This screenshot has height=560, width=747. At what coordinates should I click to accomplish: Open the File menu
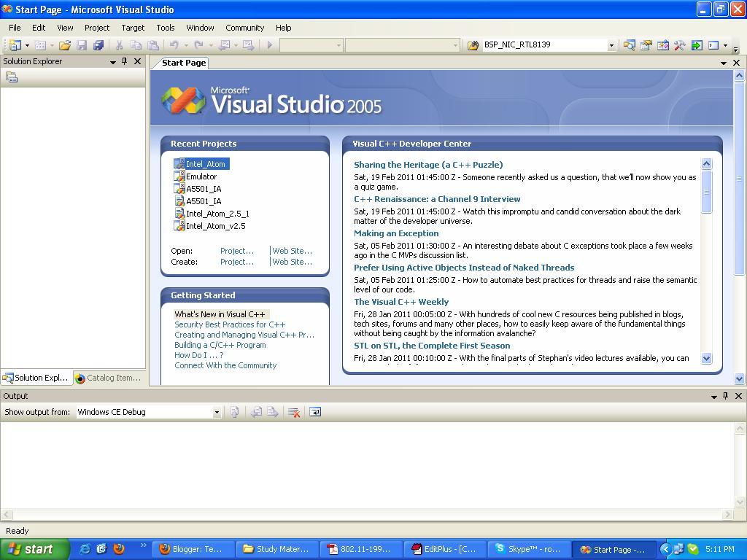coord(15,28)
